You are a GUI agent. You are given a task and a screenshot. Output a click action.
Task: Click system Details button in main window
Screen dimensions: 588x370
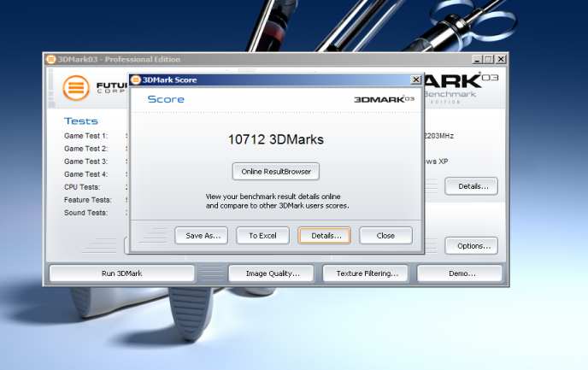click(472, 186)
